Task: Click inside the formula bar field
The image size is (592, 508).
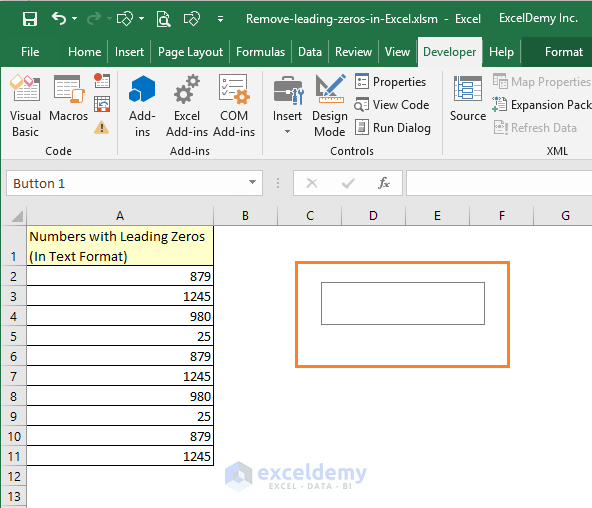Action: 499,183
